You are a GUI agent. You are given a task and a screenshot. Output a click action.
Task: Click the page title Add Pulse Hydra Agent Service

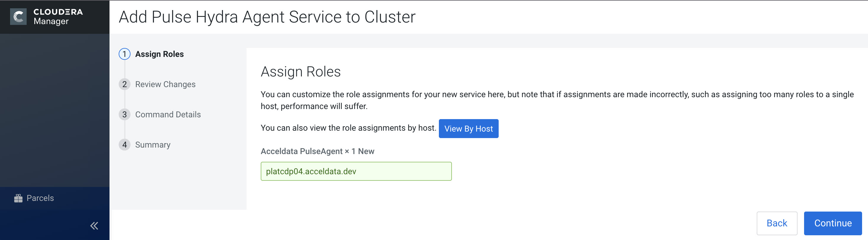click(267, 17)
